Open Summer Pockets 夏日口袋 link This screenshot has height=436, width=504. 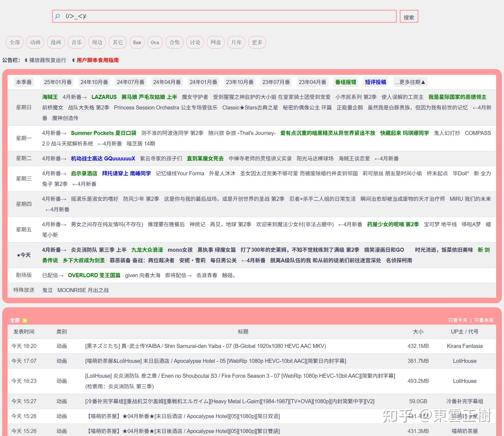click(x=104, y=133)
